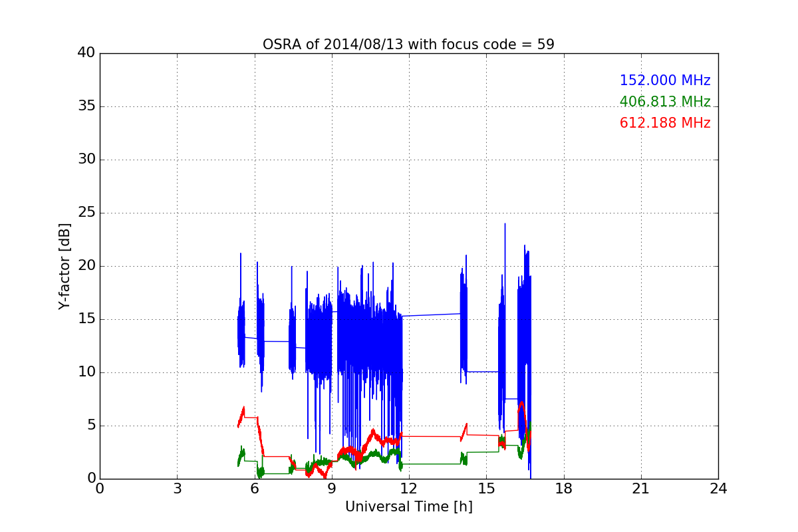
Task: Click the y-axis tick label 20
Action: point(86,266)
